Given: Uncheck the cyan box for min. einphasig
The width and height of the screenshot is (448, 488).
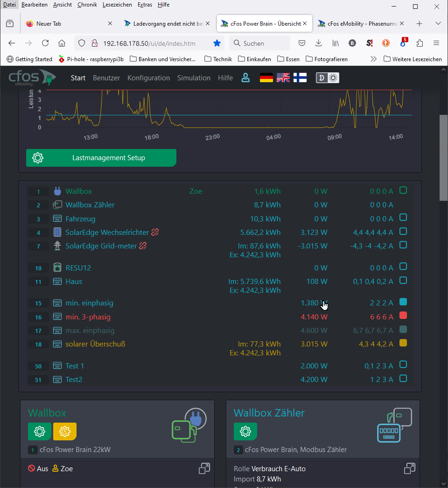Looking at the screenshot, I should [x=403, y=302].
